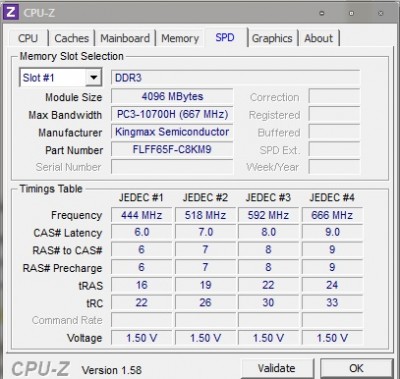Switch to the CPU tab
400x379 pixels.
click(x=28, y=38)
